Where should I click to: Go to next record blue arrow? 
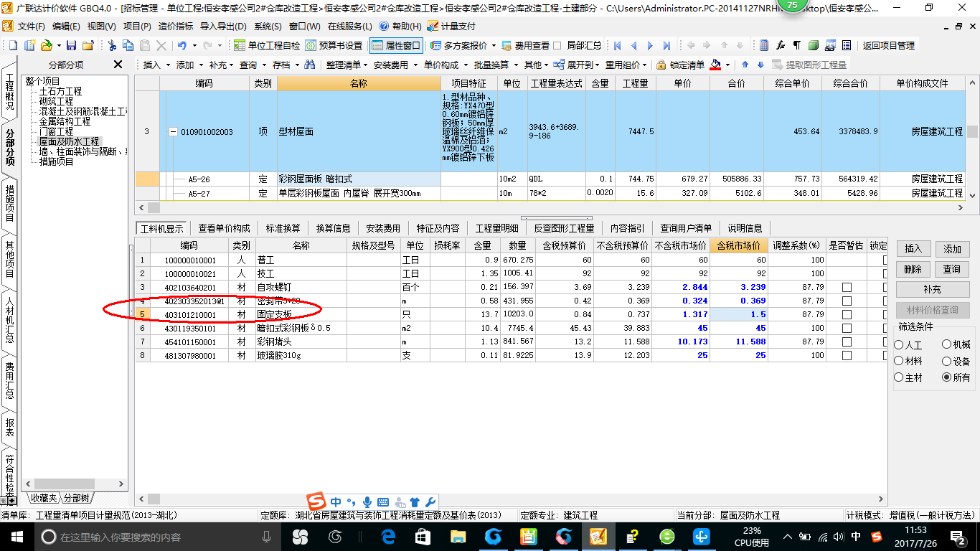coord(651,45)
